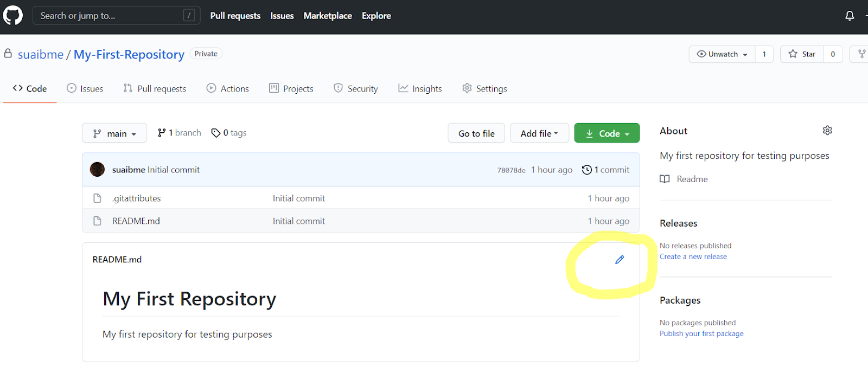Click the Private badge label
This screenshot has height=386, width=868.
(x=206, y=54)
